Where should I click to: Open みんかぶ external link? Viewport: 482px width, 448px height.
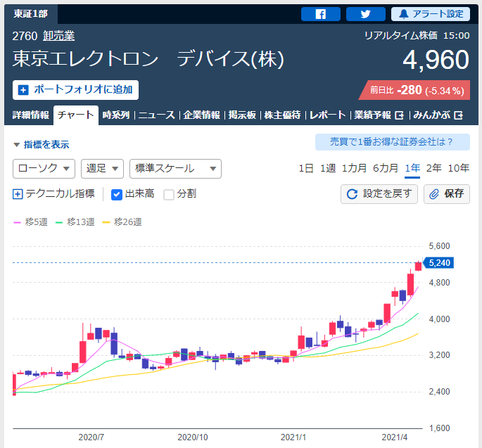tap(438, 115)
